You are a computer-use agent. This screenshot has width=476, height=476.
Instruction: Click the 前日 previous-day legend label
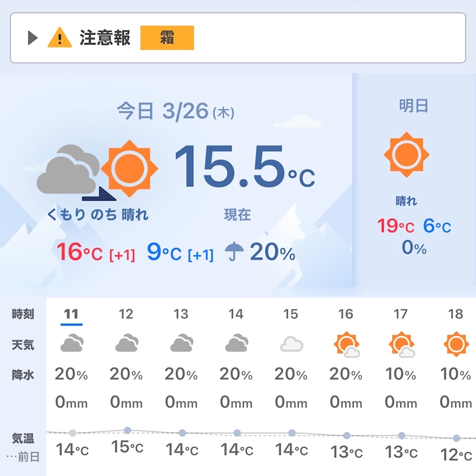pos(24,456)
